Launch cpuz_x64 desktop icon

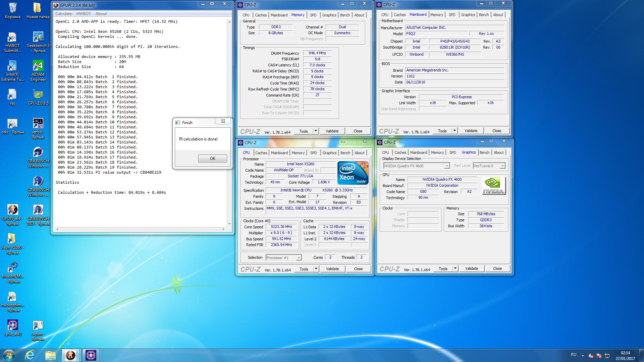12,328
